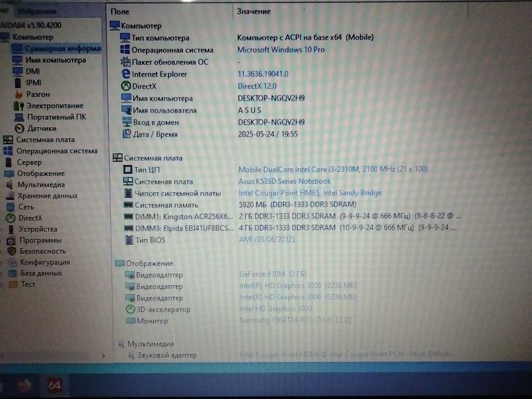Open Asus K53SD Series Notebook link
This screenshot has height=399, width=532.
[285, 181]
